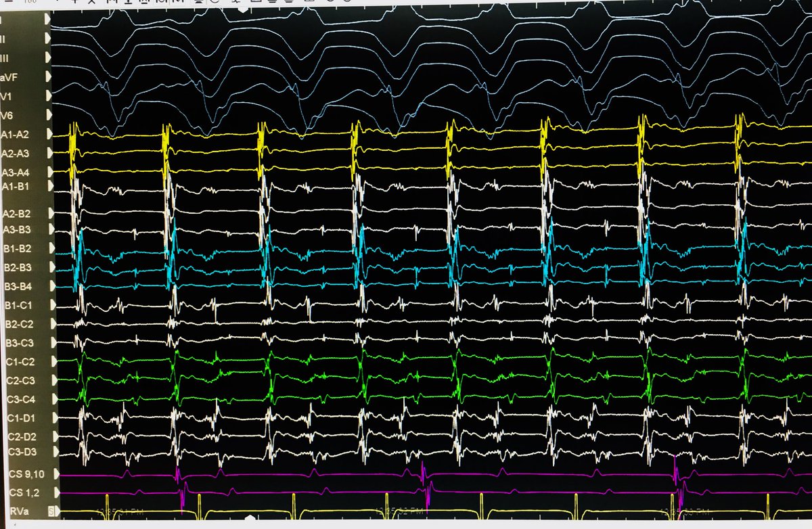
Task: Click the baseline arrow marker for A1-A2
Action: 49,135
